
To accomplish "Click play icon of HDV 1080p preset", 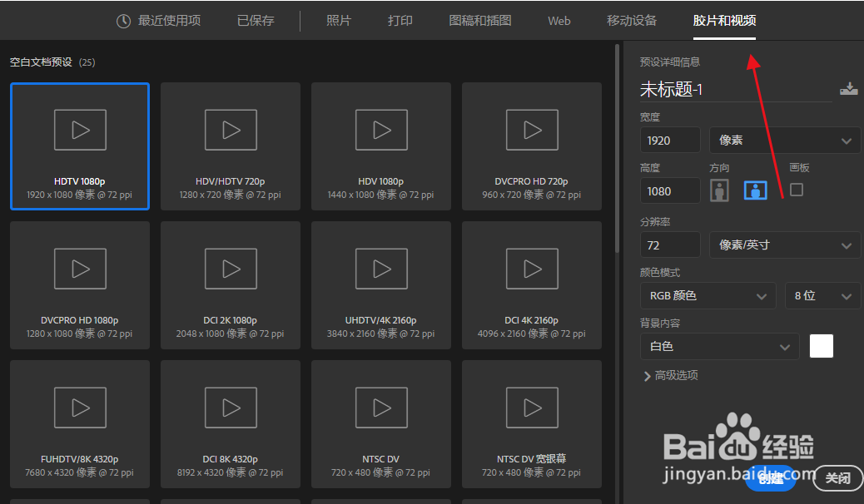I will click(381, 130).
